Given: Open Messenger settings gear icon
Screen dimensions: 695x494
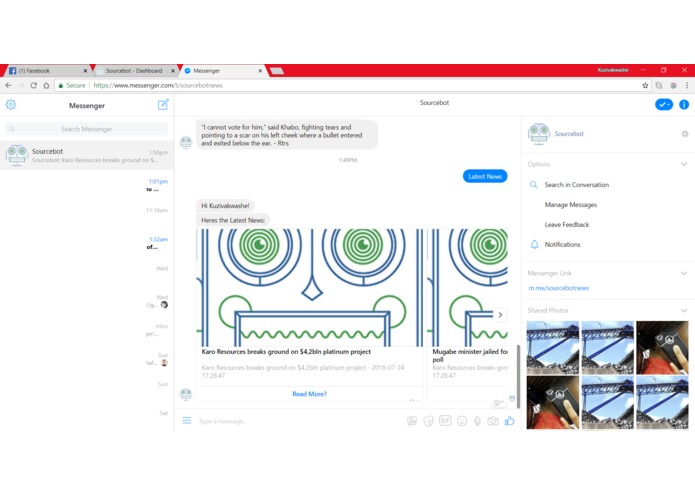Looking at the screenshot, I should point(11,105).
